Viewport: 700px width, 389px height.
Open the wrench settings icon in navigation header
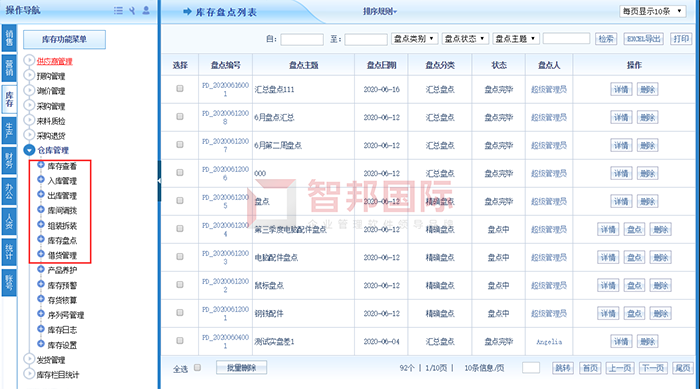pos(132,10)
